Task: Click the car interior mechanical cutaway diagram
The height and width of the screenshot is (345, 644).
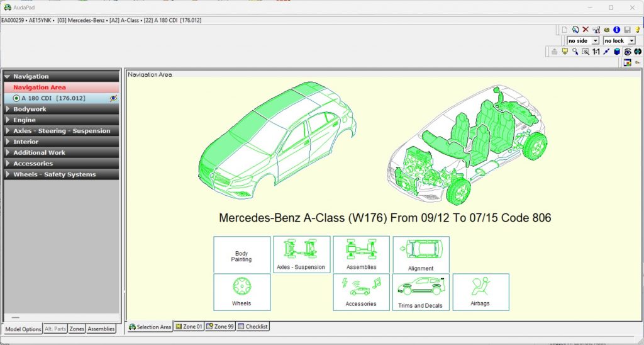Action: point(467,145)
